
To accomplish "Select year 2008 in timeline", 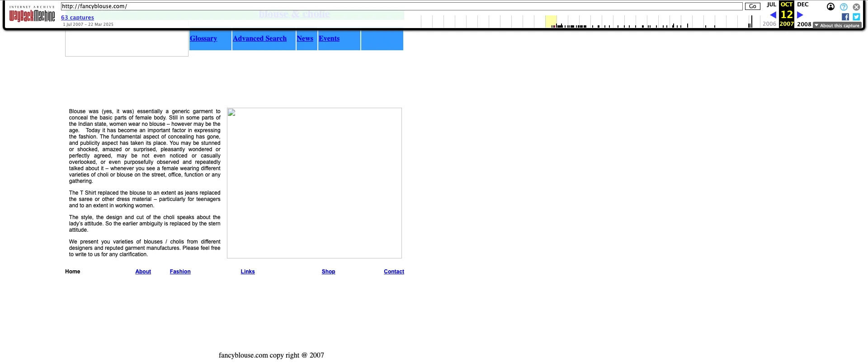I will (x=804, y=24).
